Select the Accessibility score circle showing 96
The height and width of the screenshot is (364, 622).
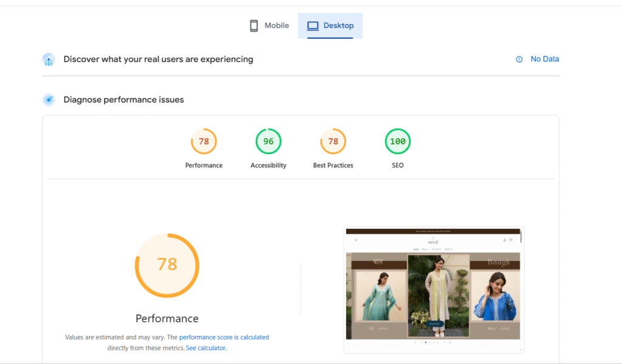268,141
